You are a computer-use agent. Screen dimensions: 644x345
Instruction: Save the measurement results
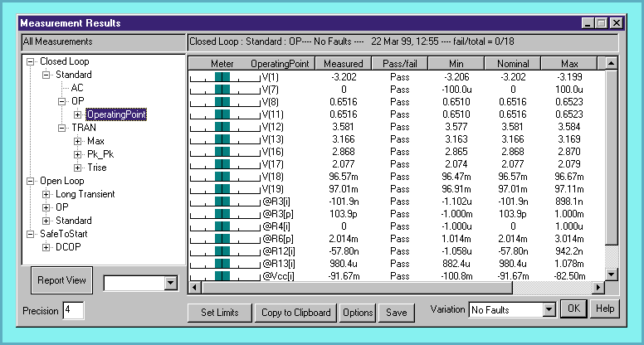point(396,313)
